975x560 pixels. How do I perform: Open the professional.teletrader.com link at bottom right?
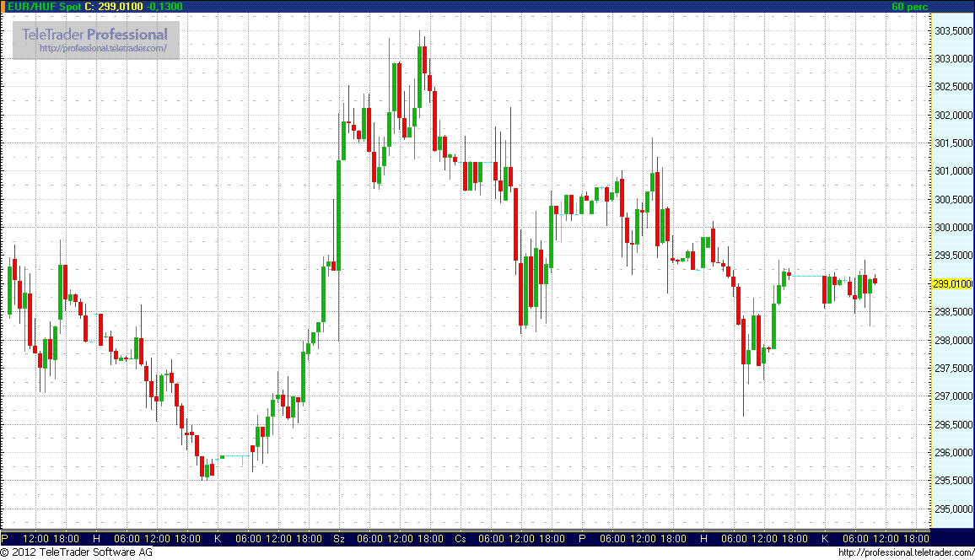click(906, 552)
